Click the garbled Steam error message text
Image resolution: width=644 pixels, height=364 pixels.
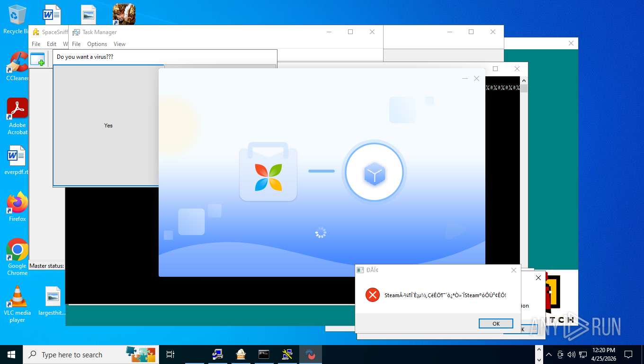pyautogui.click(x=445, y=295)
